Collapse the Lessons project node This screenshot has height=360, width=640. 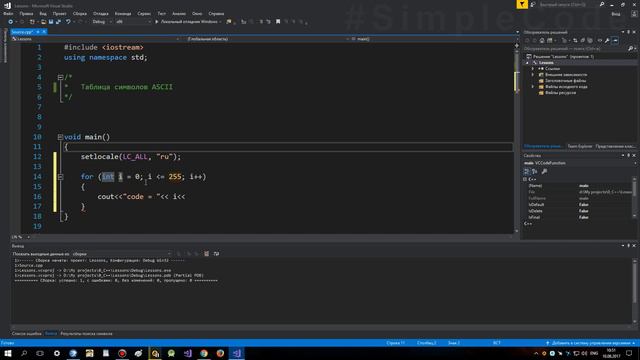pos(527,63)
